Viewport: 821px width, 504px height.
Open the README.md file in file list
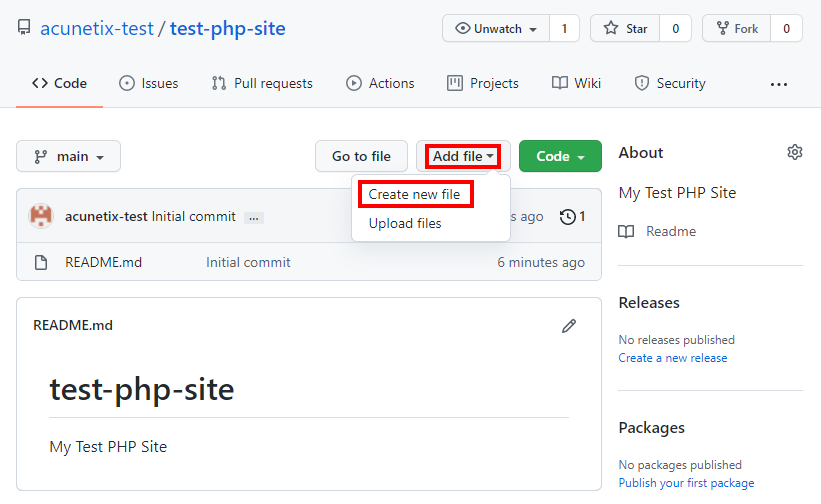coord(103,262)
